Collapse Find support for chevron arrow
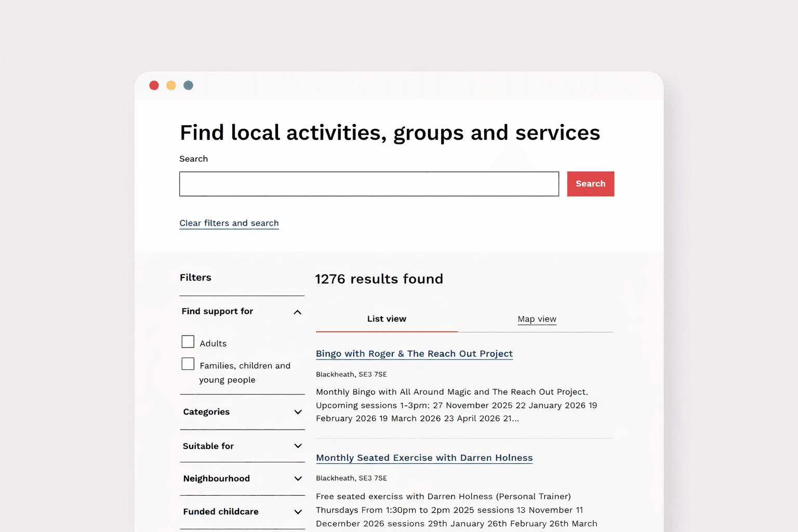The width and height of the screenshot is (798, 532). pos(297,312)
